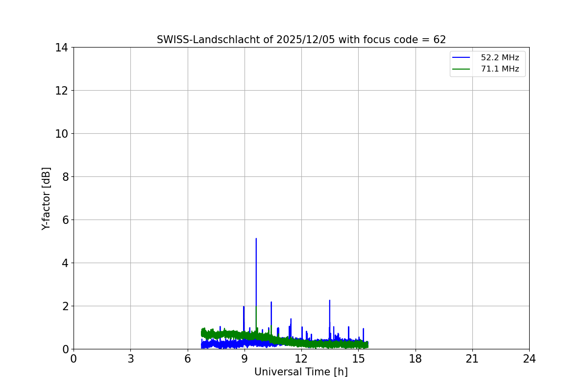Screen dimensions: 588x392
Task: Click the x-axis tick label 21
Action: [x=472, y=359]
